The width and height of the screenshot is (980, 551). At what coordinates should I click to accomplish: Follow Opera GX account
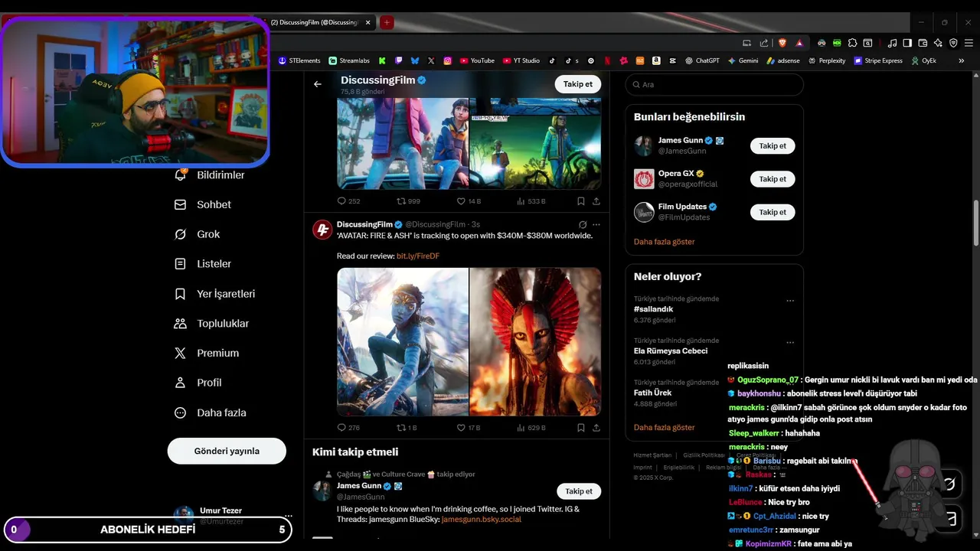pos(773,179)
